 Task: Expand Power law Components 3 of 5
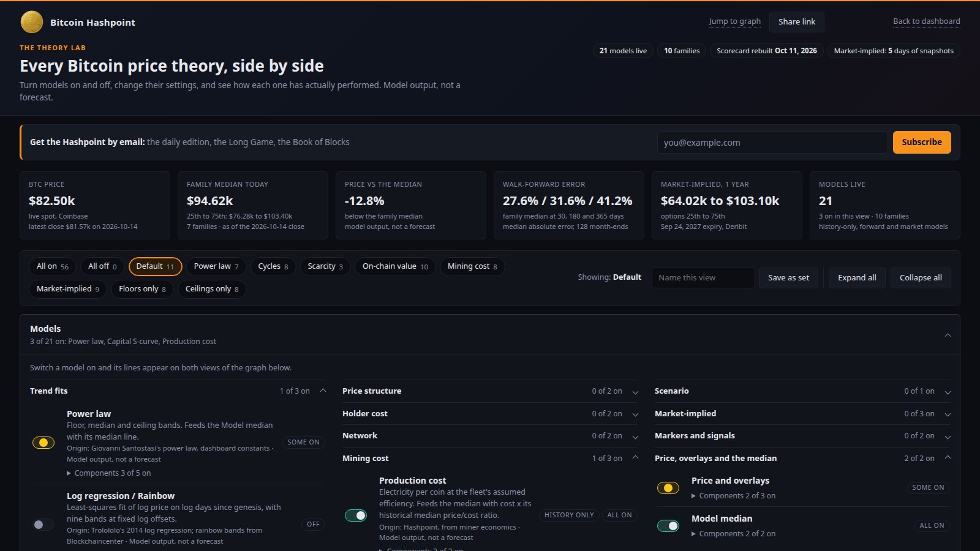[109, 473]
